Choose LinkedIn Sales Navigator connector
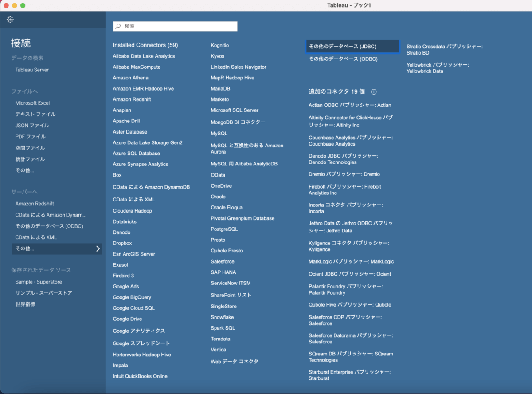Screen dimensions: 532x394 239,67
